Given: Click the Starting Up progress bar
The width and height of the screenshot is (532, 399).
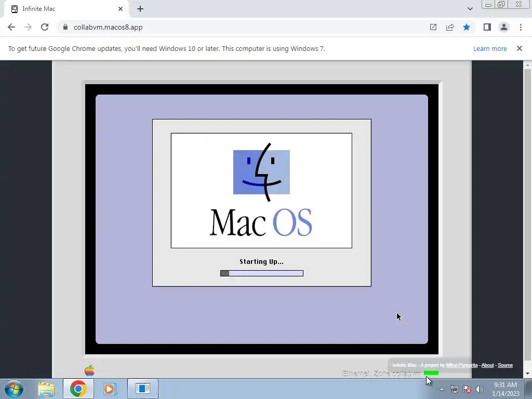Looking at the screenshot, I should click(x=262, y=273).
